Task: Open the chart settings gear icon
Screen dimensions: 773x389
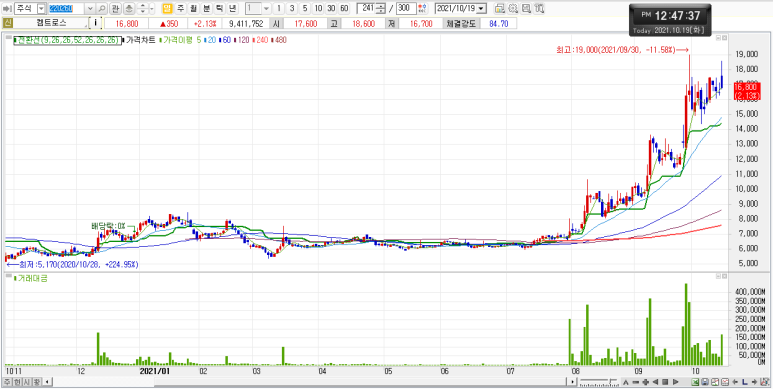Action: tap(513, 8)
